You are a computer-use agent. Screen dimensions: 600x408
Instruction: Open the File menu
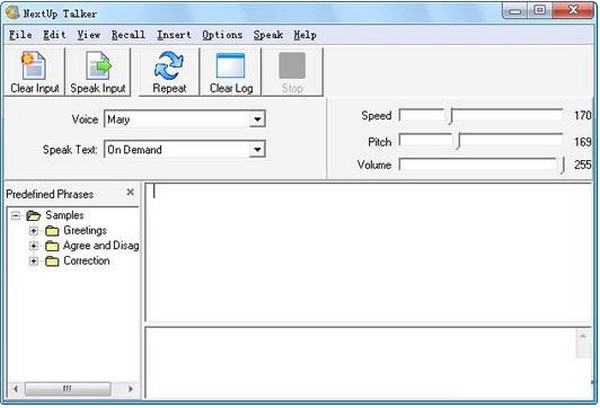(x=20, y=35)
